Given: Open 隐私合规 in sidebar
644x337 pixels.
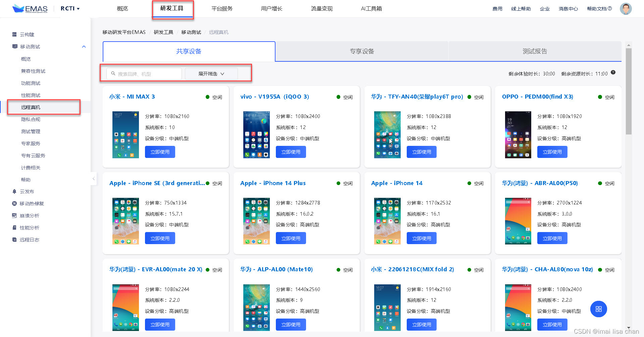Looking at the screenshot, I should [x=31, y=119].
